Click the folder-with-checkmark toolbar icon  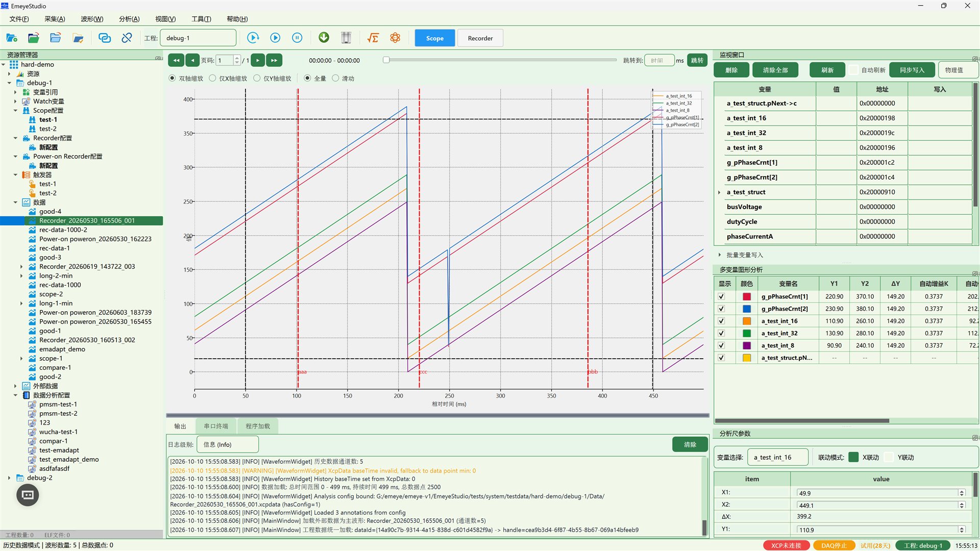[x=78, y=38]
